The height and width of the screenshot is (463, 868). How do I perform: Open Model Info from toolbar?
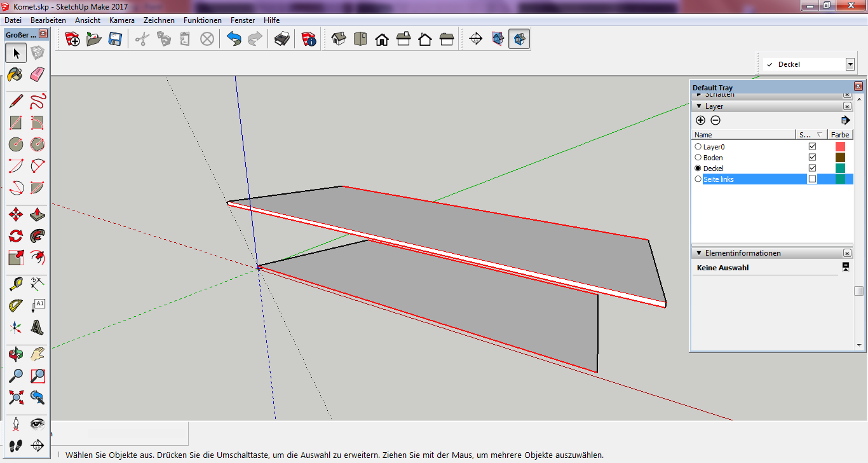(x=309, y=39)
